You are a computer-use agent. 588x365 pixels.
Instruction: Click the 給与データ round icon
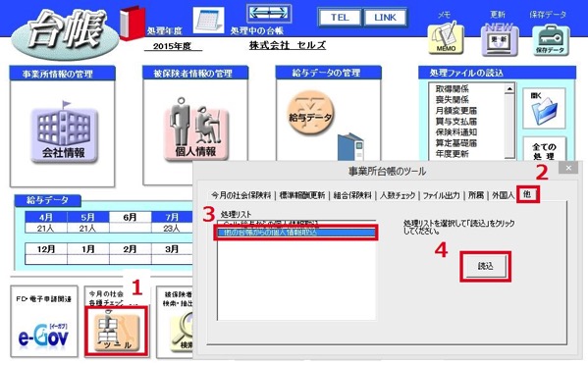[x=310, y=113]
